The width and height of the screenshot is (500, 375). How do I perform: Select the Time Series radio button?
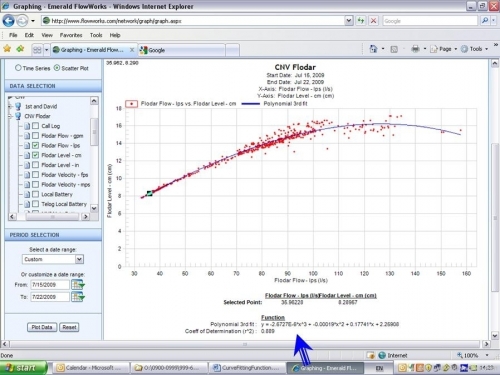pos(18,68)
